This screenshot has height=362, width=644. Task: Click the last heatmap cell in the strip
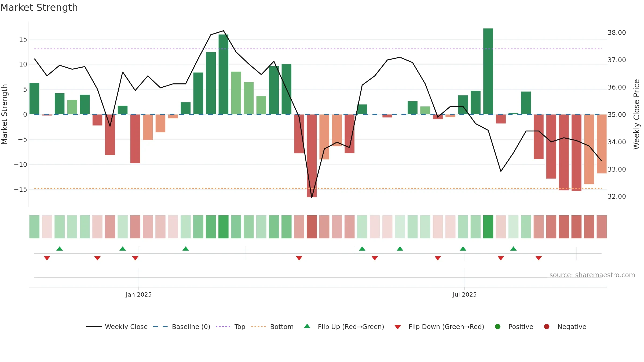click(x=602, y=227)
